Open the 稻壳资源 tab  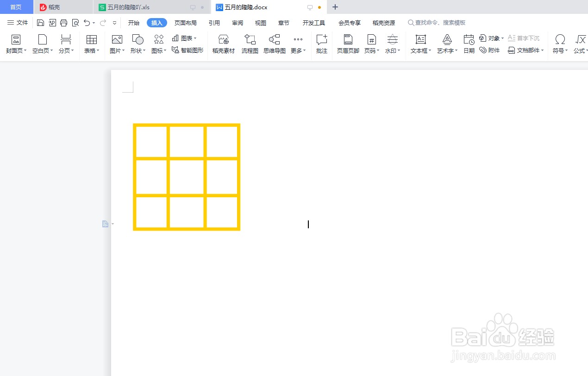tap(384, 23)
